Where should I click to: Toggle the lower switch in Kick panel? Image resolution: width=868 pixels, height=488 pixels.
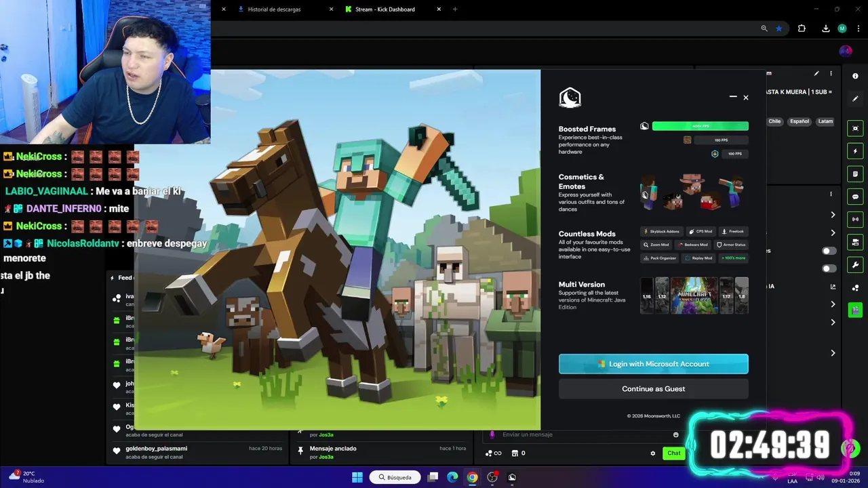pos(829,268)
